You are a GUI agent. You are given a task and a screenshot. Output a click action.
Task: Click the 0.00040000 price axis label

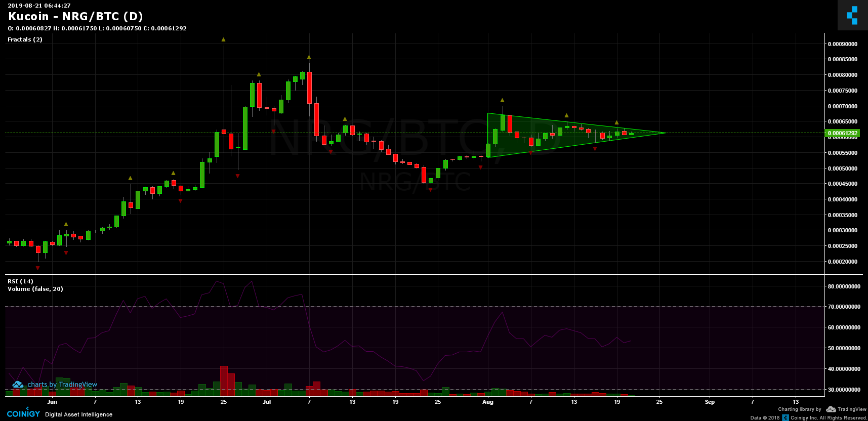click(843, 199)
